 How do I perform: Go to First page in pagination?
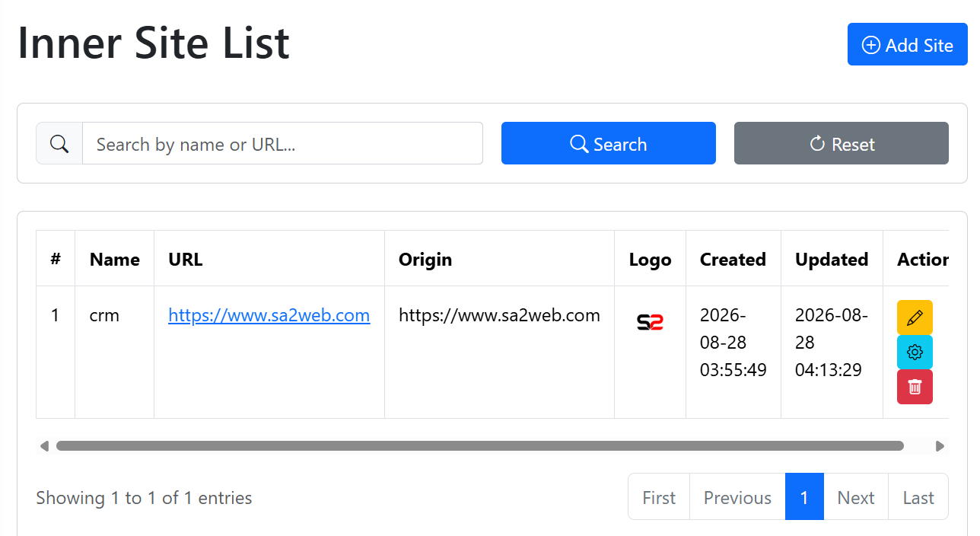pyautogui.click(x=659, y=497)
